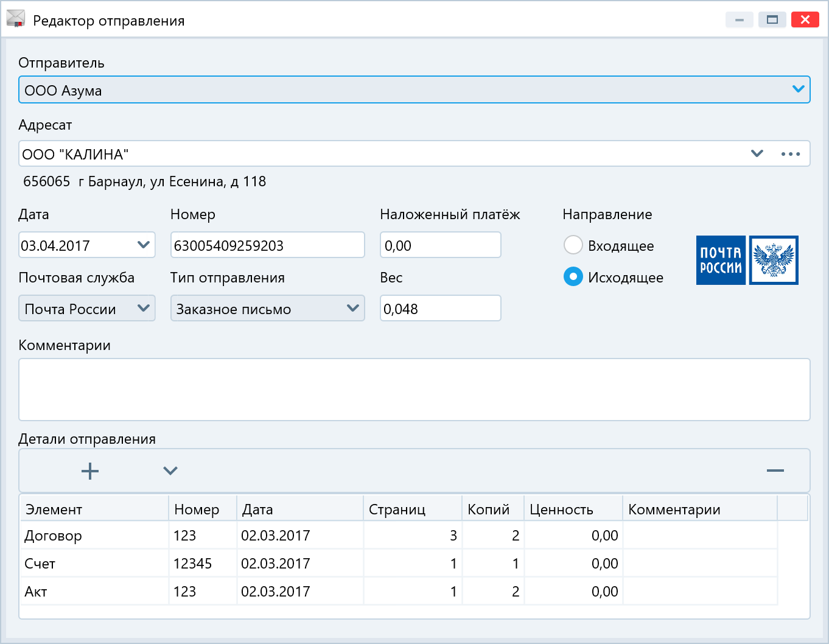829x644 pixels.
Task: Click the date cell in Акт row
Action: coord(300,592)
